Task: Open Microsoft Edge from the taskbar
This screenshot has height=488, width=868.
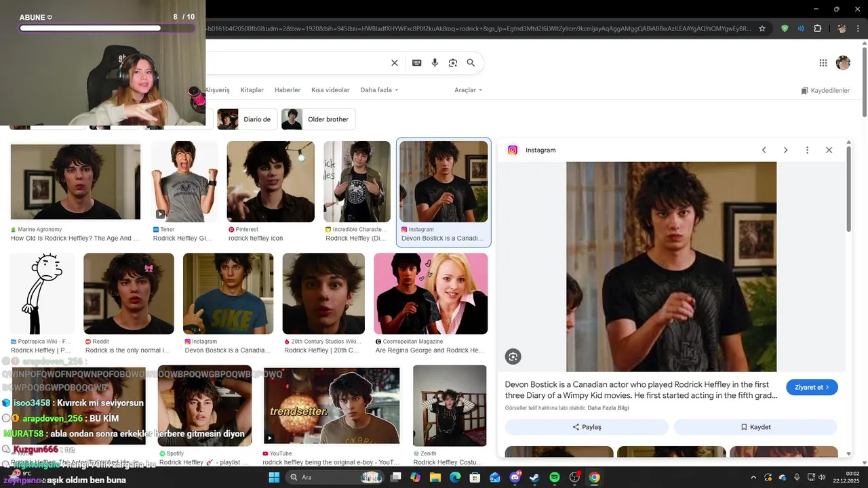Action: coord(455,477)
